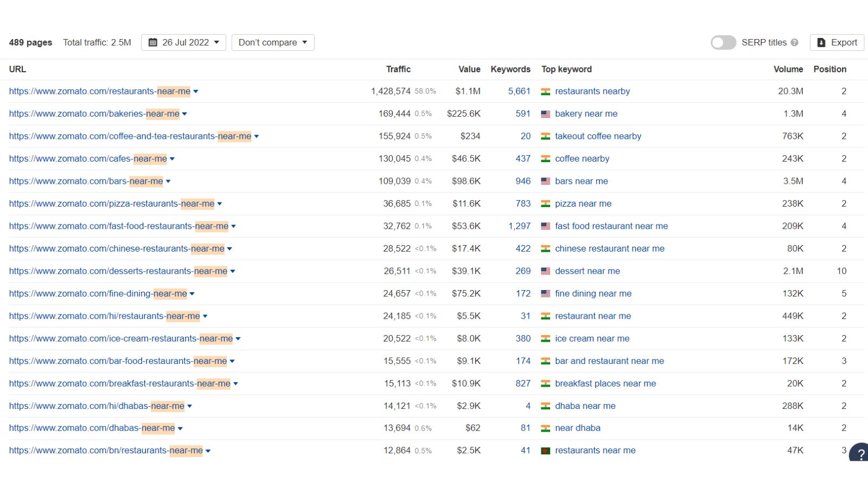Expand the arrow after bn/restaurants-near-me URL
Image resolution: width=868 pixels, height=488 pixels.
[208, 451]
